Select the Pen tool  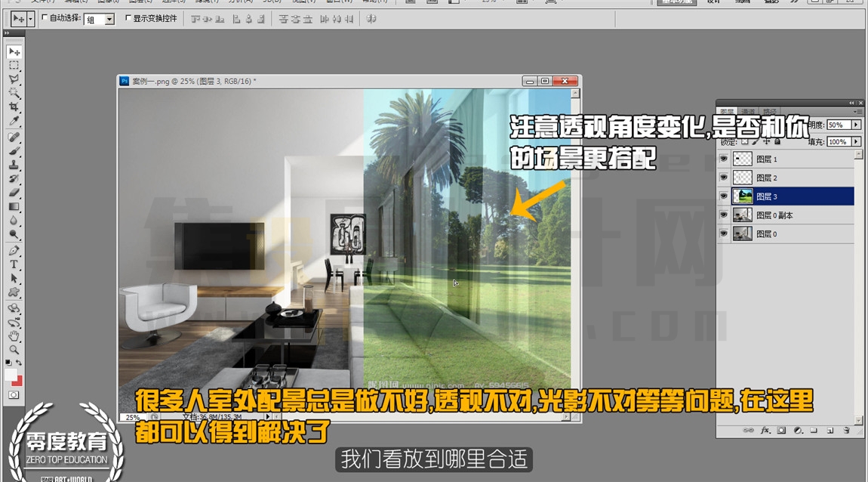coord(14,250)
